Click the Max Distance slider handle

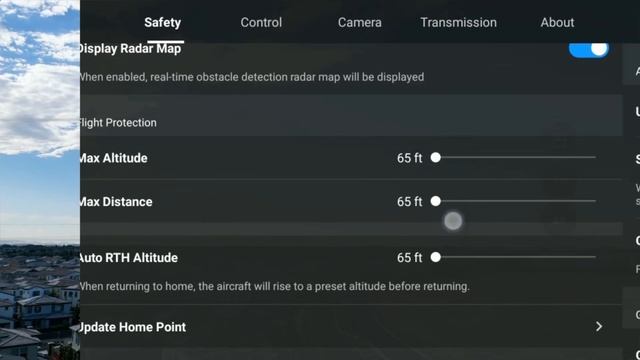(x=436, y=201)
